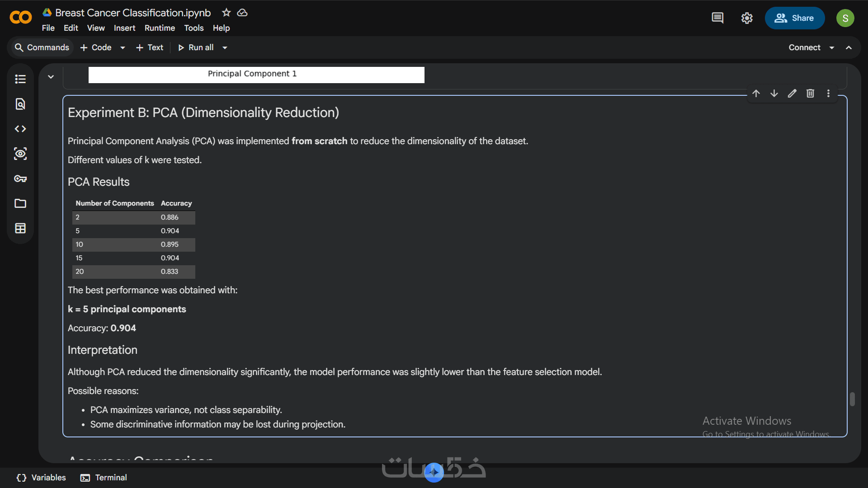The image size is (868, 488).
Task: Open the Secrets key icon
Action: tap(20, 178)
